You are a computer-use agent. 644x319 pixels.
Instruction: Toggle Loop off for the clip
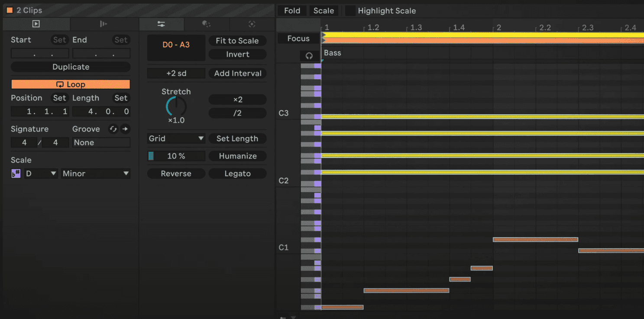(70, 84)
